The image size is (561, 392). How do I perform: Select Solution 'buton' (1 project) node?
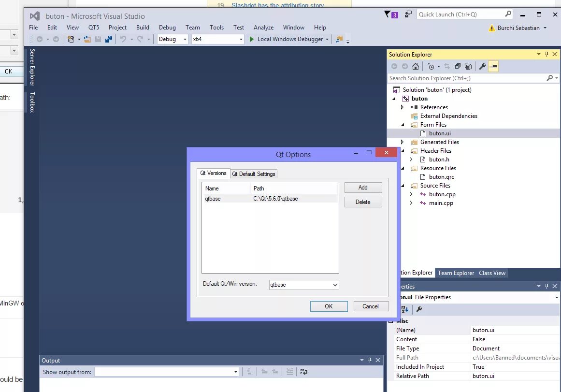click(437, 90)
